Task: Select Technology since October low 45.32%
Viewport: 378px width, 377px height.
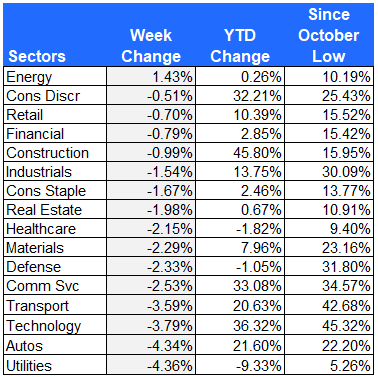Action: point(329,325)
